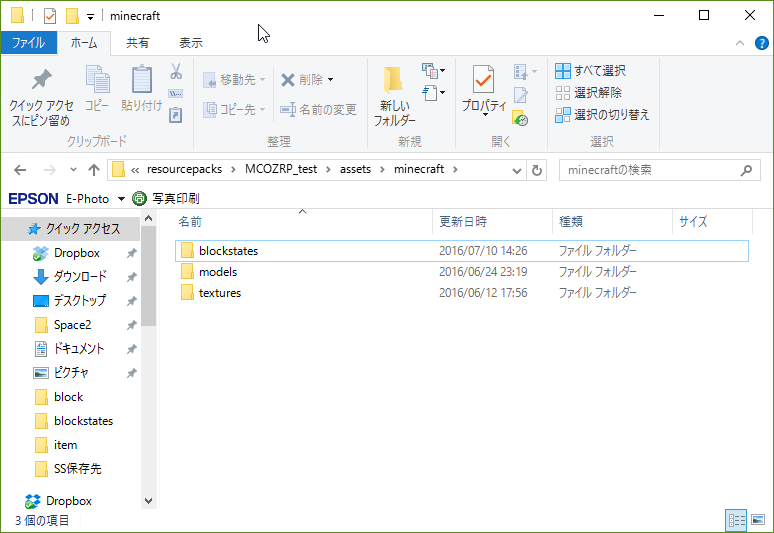Open デスクトップ in navigation pane
This screenshot has width=774, height=533.
click(79, 301)
